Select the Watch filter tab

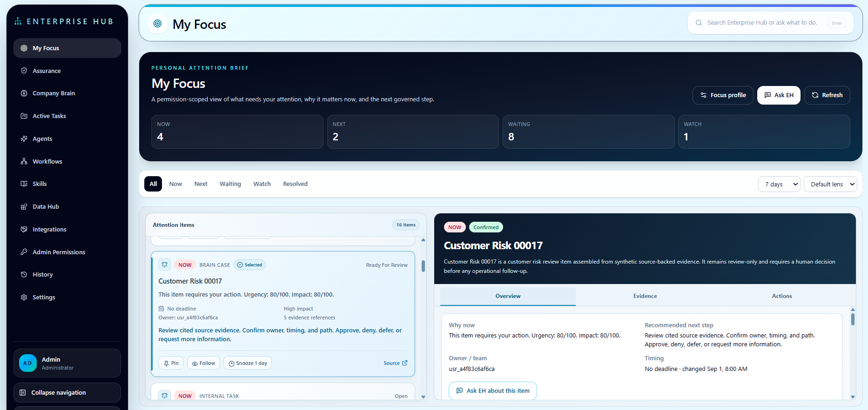[x=262, y=184]
